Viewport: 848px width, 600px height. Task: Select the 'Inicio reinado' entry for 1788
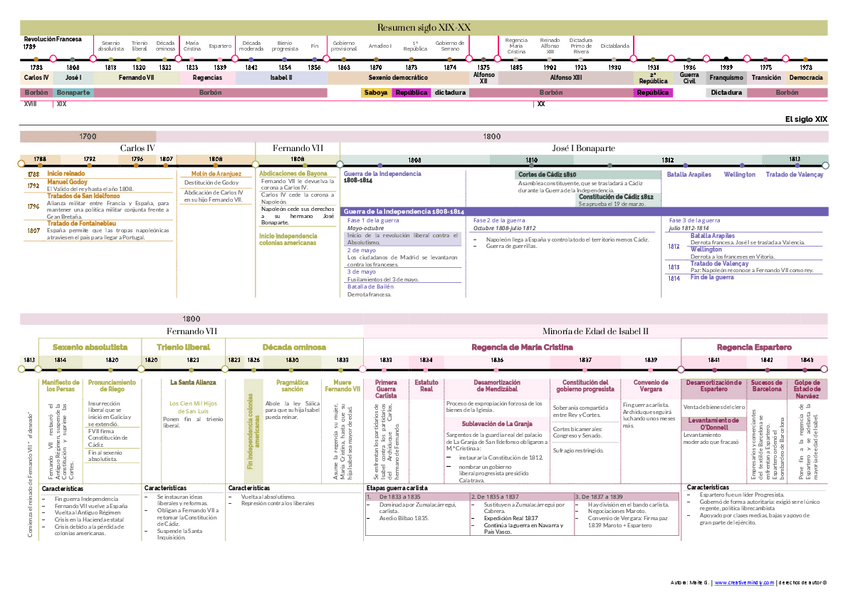(x=66, y=174)
